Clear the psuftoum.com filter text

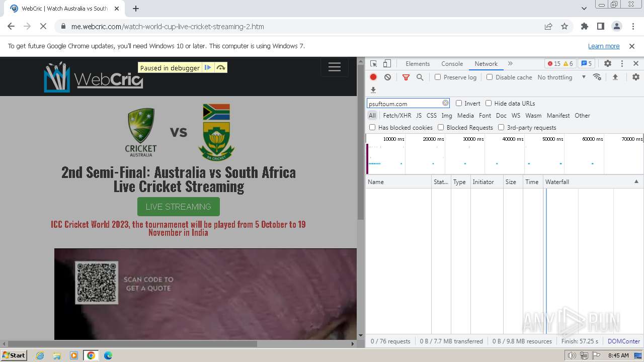tap(445, 103)
